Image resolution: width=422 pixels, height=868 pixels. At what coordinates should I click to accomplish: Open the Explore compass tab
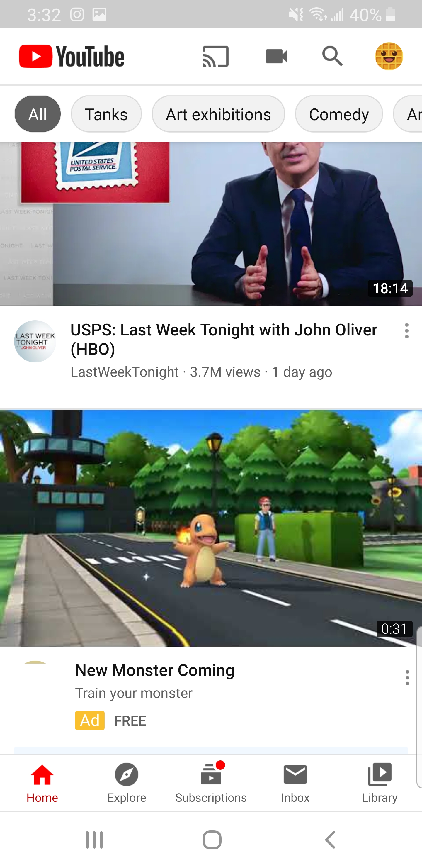(127, 783)
